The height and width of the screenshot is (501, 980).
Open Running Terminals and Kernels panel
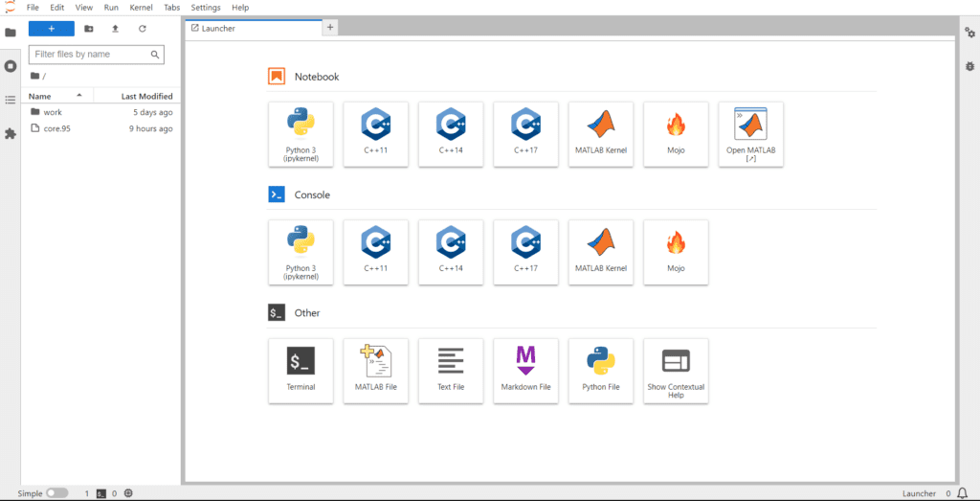coord(10,66)
